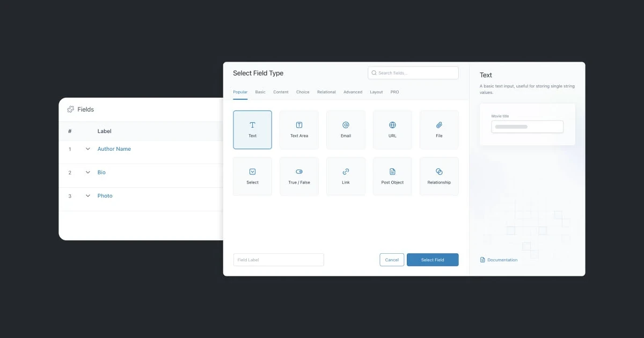
Task: Choose the Select dropdown field type
Action: point(252,176)
